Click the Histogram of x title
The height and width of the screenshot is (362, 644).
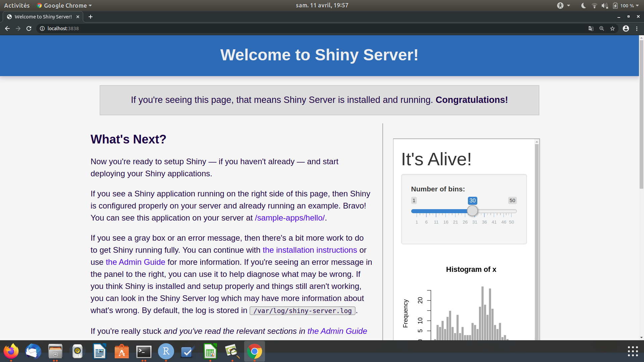coord(471,269)
